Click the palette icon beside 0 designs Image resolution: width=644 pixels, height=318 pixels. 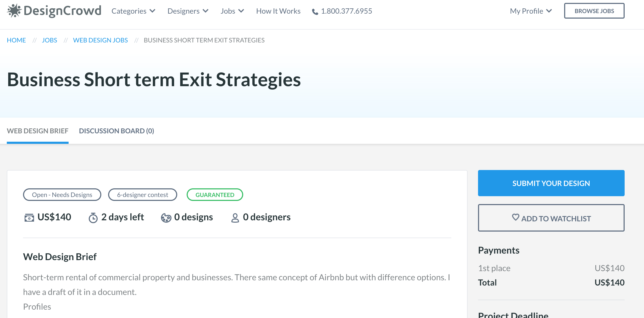pyautogui.click(x=166, y=218)
